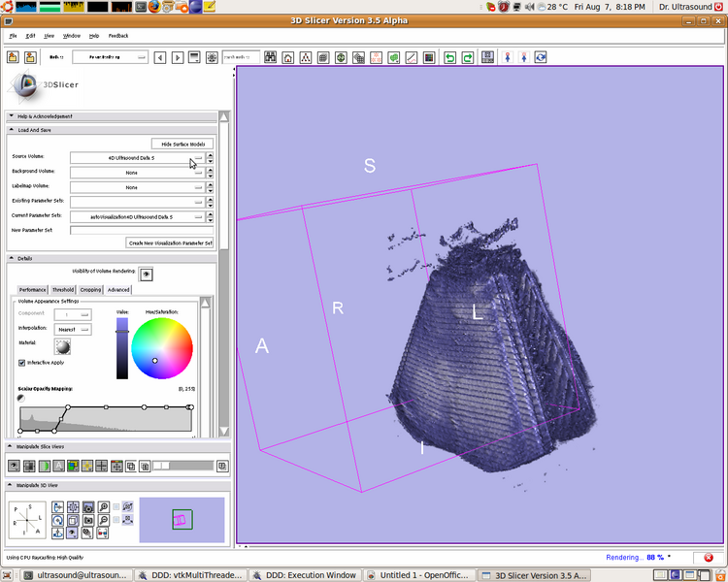Toggle the upper checkbox in Manipulate 3D View

click(x=116, y=506)
